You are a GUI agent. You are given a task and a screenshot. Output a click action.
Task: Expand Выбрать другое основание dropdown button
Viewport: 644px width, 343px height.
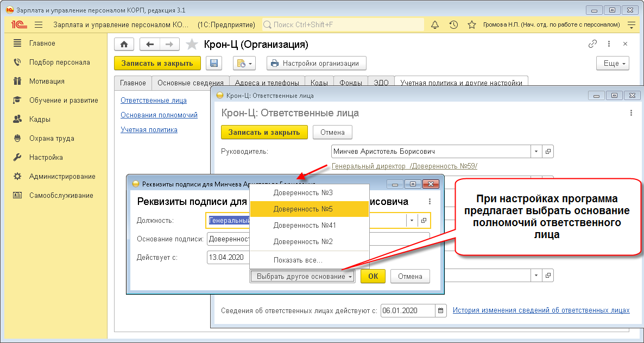pos(302,276)
